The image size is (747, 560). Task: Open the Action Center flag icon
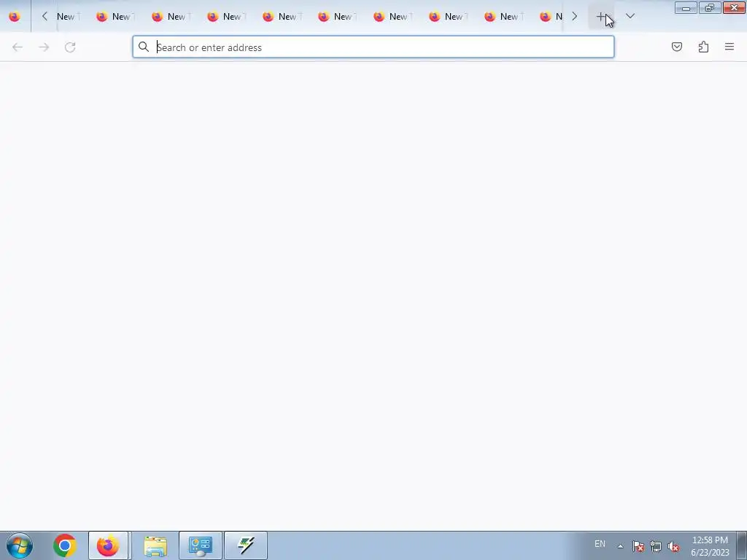click(x=638, y=546)
